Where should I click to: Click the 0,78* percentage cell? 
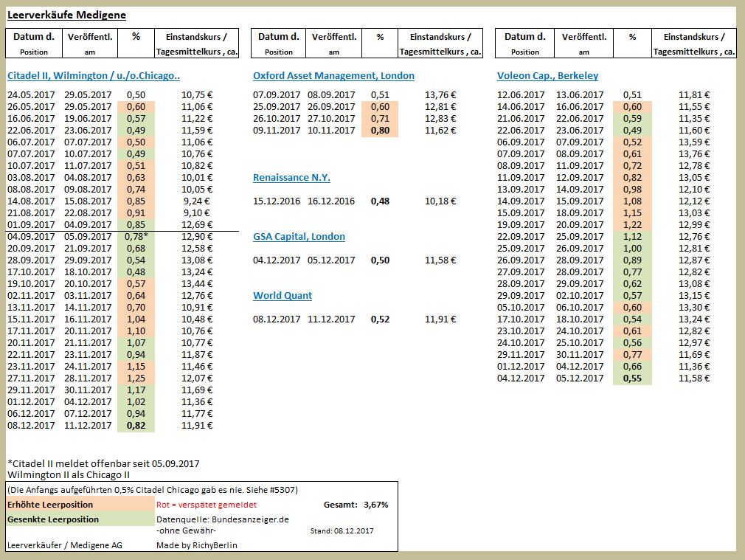136,236
